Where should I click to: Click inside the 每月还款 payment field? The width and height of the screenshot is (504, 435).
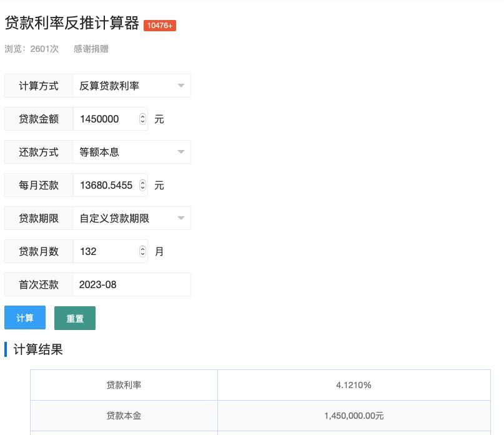(x=106, y=185)
